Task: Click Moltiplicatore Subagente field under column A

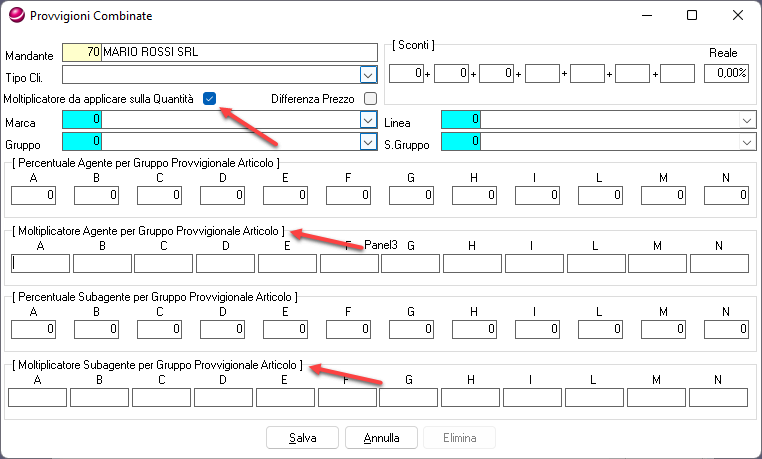Action: click(38, 397)
